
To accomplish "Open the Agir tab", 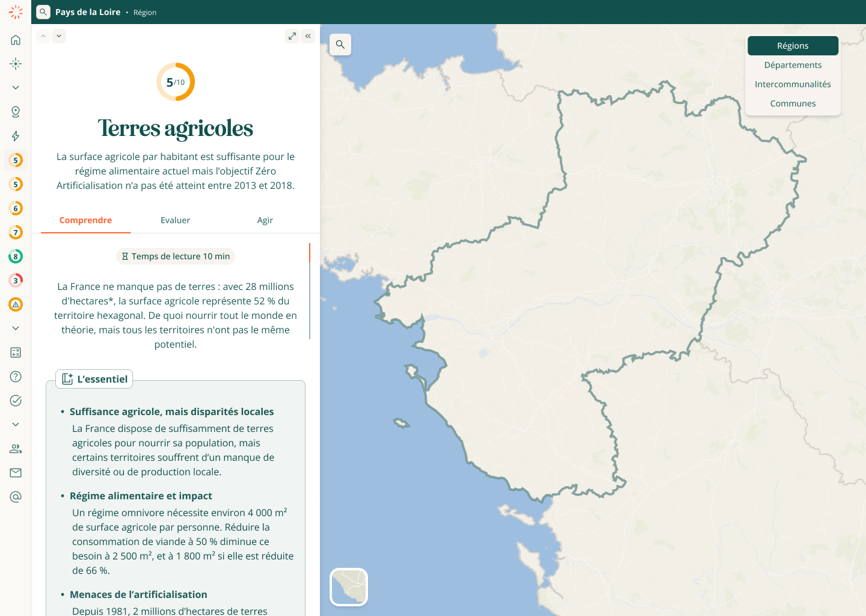I will (x=265, y=220).
